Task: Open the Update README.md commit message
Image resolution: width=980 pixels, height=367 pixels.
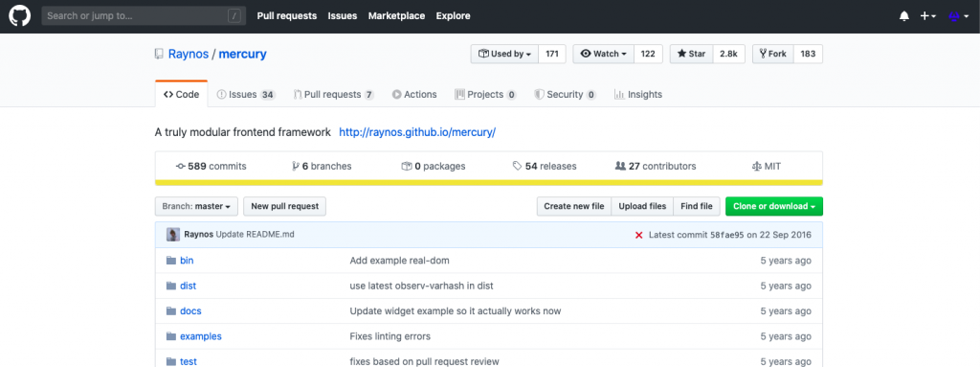Action: (x=255, y=235)
